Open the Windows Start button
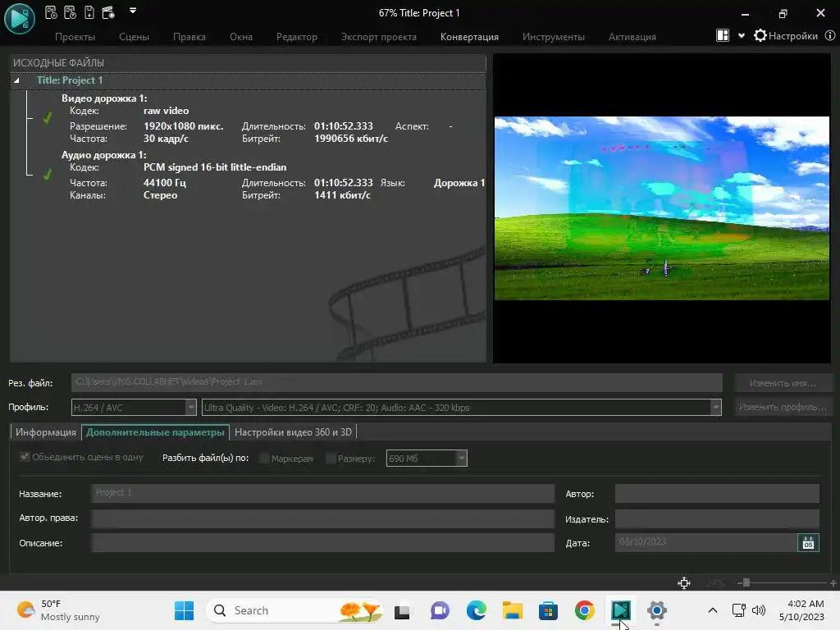The height and width of the screenshot is (630, 840). (x=185, y=610)
